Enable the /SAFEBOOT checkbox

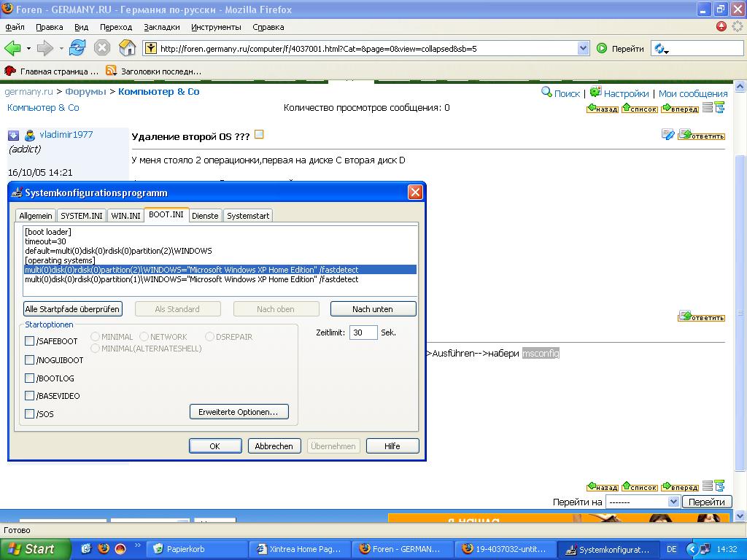(x=29, y=341)
